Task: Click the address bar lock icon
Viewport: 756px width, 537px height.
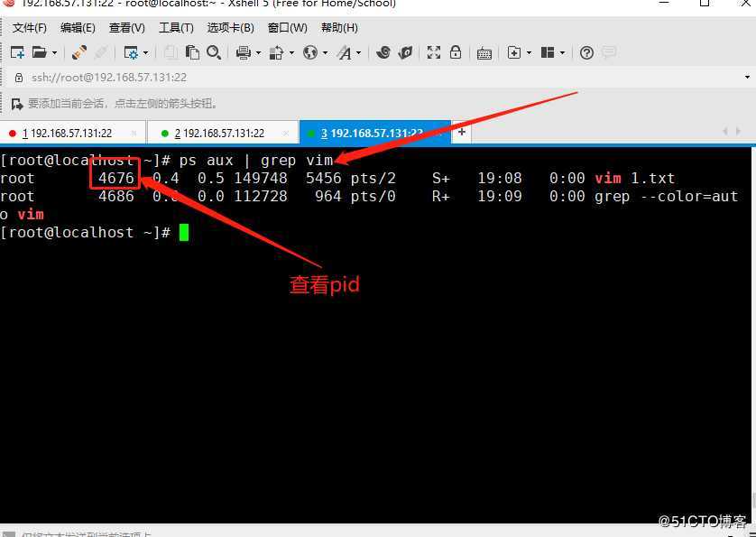Action: pos(19,78)
